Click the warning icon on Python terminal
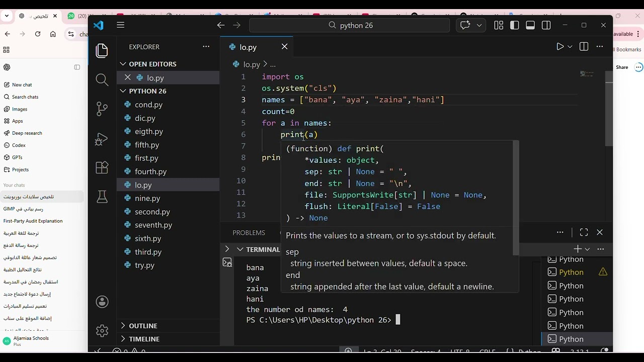The width and height of the screenshot is (644, 362). pyautogui.click(x=603, y=272)
